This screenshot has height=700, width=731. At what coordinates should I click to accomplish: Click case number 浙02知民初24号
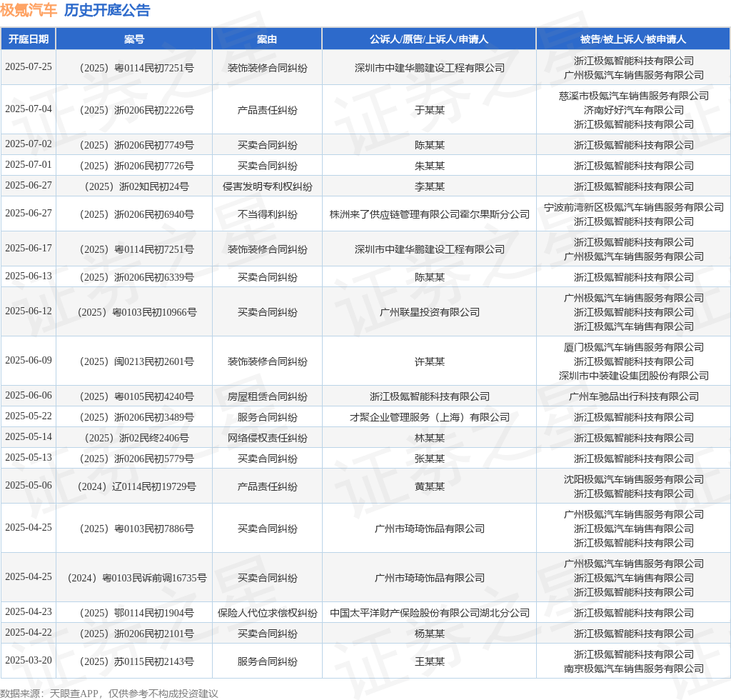[x=137, y=186]
